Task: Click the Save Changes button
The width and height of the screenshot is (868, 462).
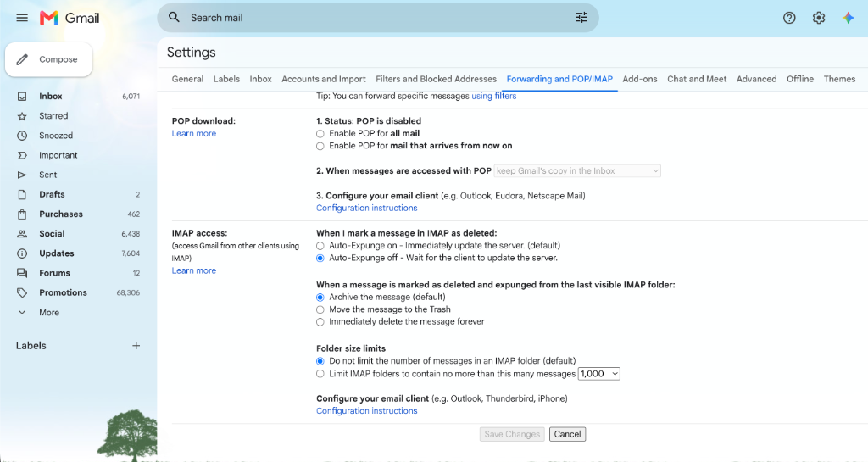Action: tap(512, 434)
